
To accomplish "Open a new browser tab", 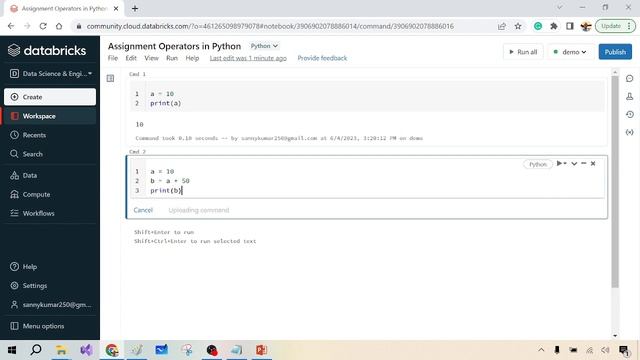I will point(135,8).
